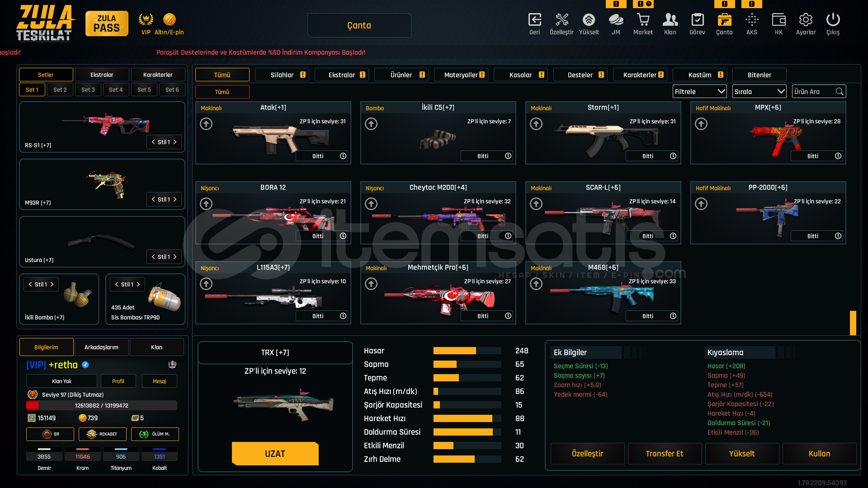Click the yellow inventory scrollbar handle
868x488 pixels.
pyautogui.click(x=853, y=323)
